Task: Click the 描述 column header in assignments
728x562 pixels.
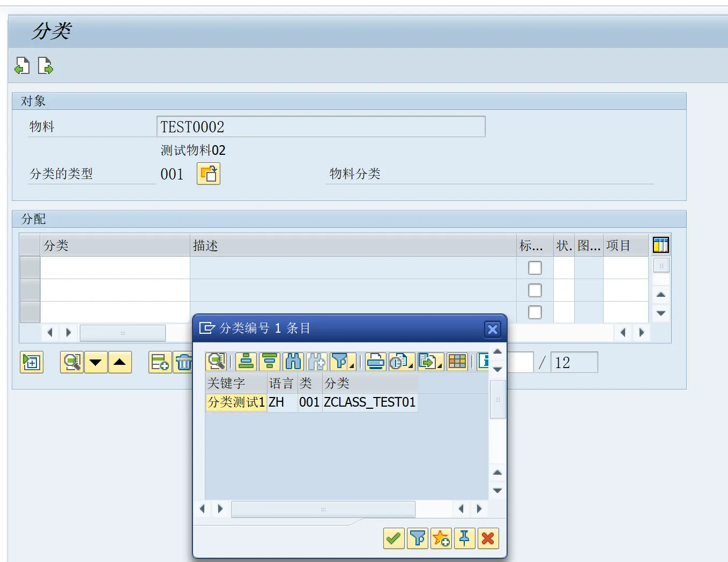Action: coord(353,246)
